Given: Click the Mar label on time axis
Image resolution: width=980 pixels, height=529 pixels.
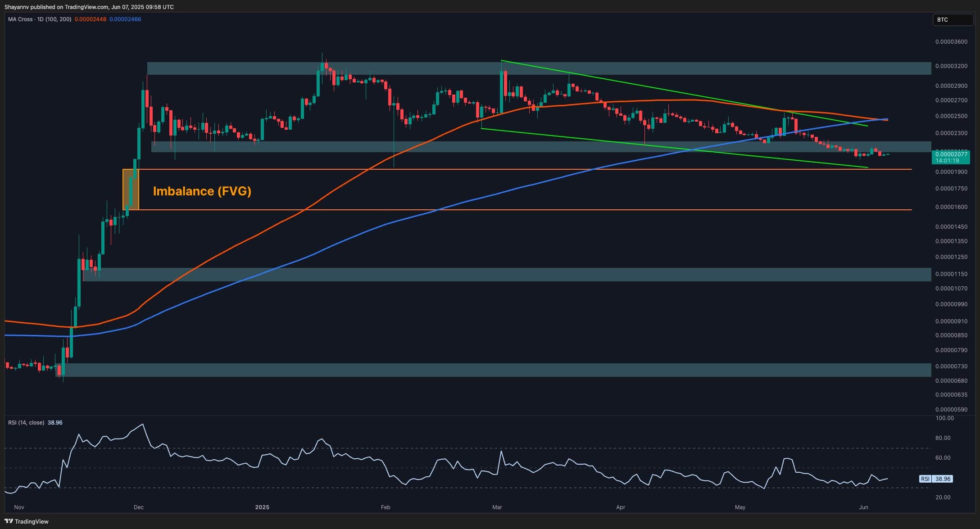Looking at the screenshot, I should pos(497,507).
